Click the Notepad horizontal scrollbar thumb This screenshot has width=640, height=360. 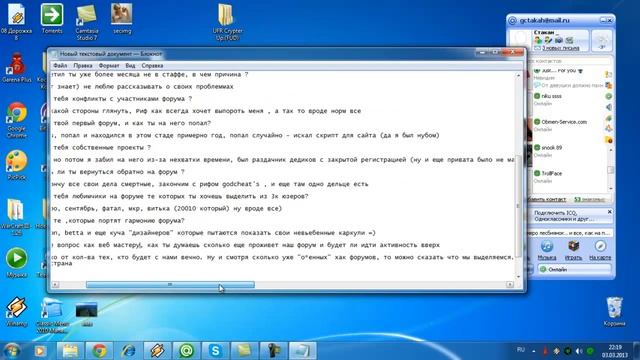tap(170, 284)
